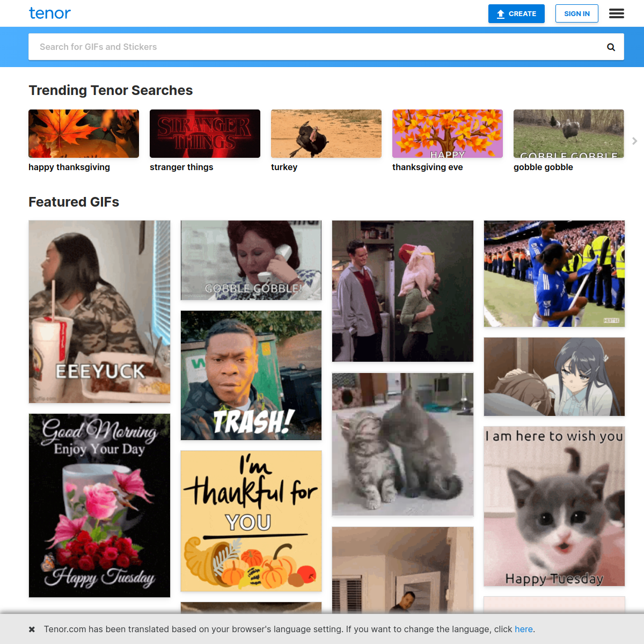Open the EEEYUCK featured GIF

click(99, 312)
